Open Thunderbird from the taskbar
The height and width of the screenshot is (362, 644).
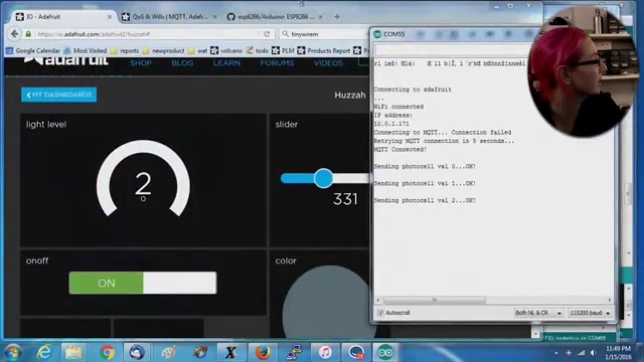(137, 352)
